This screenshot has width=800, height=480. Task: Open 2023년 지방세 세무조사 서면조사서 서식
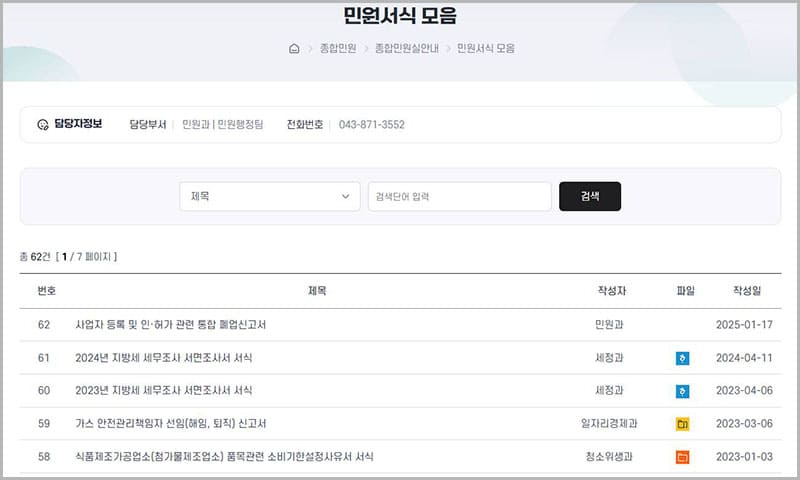[x=164, y=391]
